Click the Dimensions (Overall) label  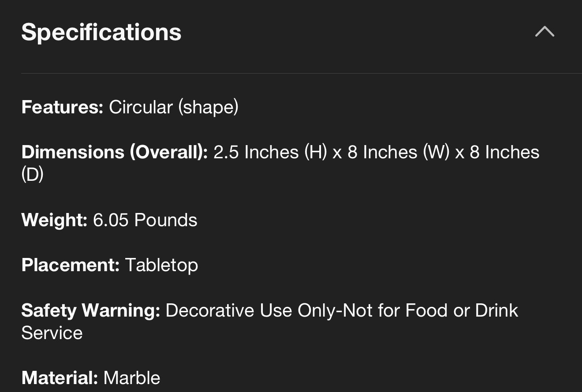point(114,152)
